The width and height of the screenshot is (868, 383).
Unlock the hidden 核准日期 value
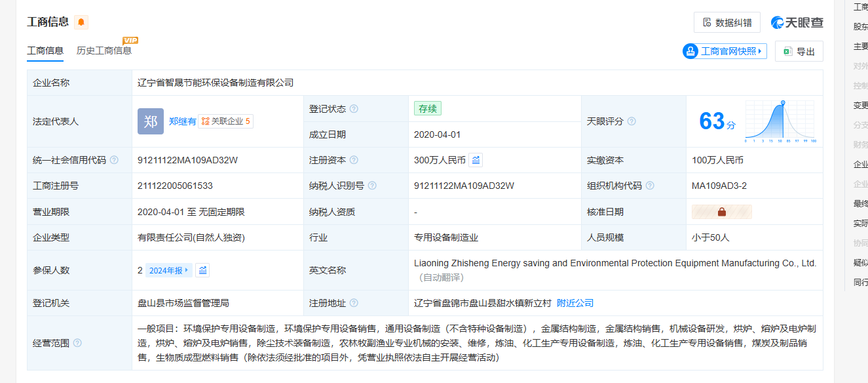click(x=721, y=212)
